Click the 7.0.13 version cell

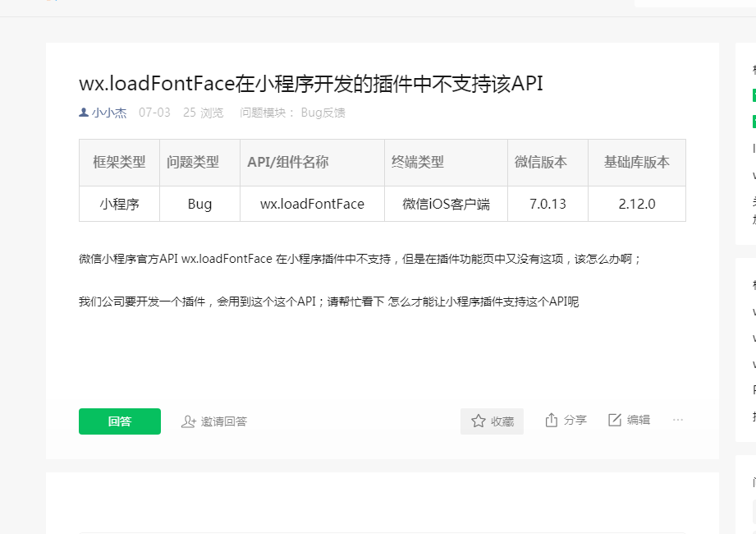[x=548, y=204]
